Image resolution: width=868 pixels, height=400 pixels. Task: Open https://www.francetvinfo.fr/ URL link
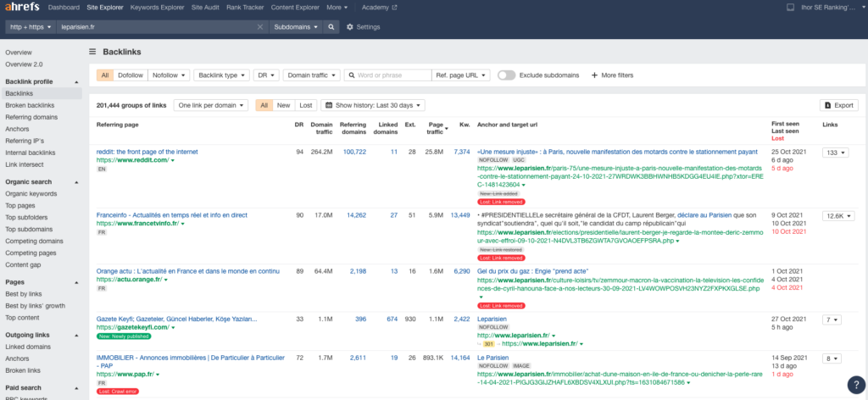click(x=137, y=224)
